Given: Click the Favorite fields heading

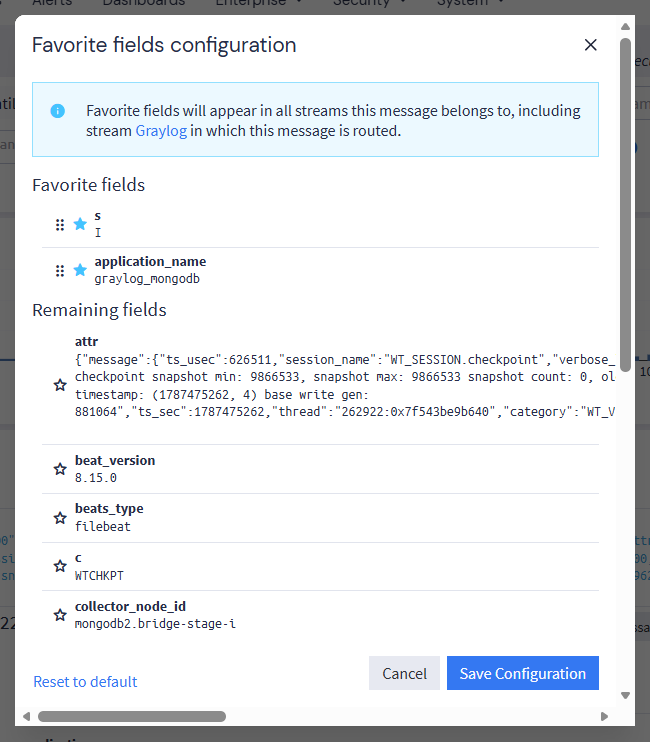Looking at the screenshot, I should coord(88,185).
